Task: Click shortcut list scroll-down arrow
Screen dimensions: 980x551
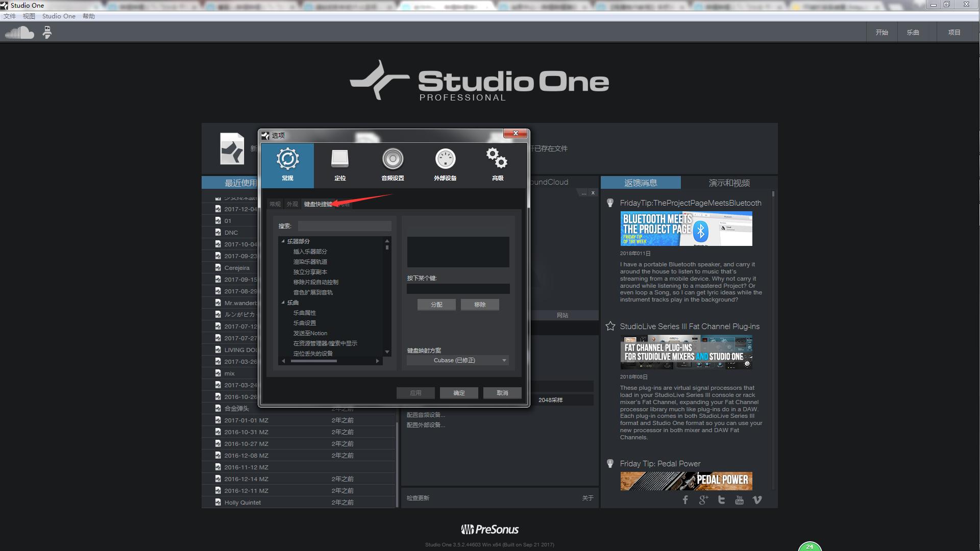Action: pyautogui.click(x=387, y=352)
